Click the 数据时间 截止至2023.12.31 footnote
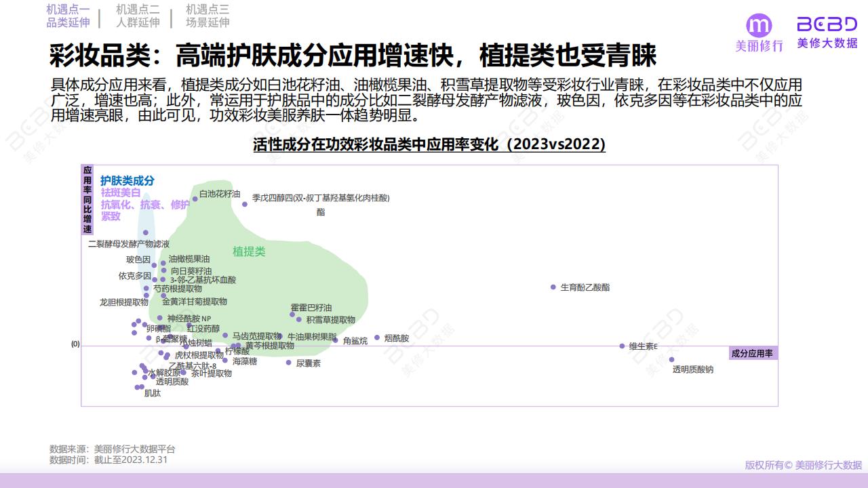 108,460
